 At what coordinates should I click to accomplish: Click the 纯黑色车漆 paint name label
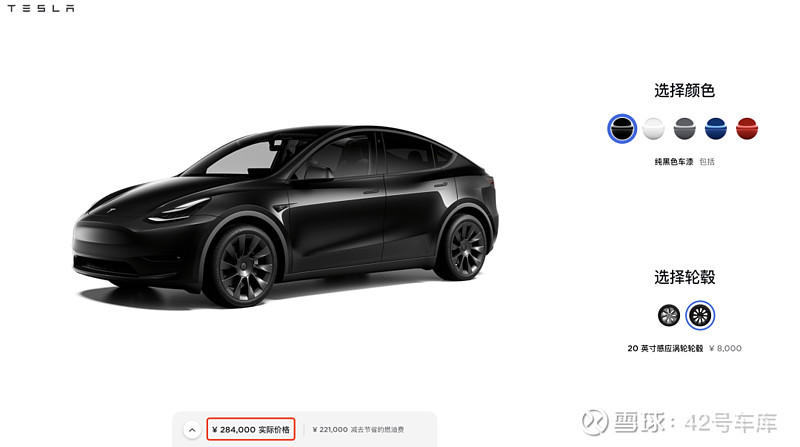pos(673,162)
